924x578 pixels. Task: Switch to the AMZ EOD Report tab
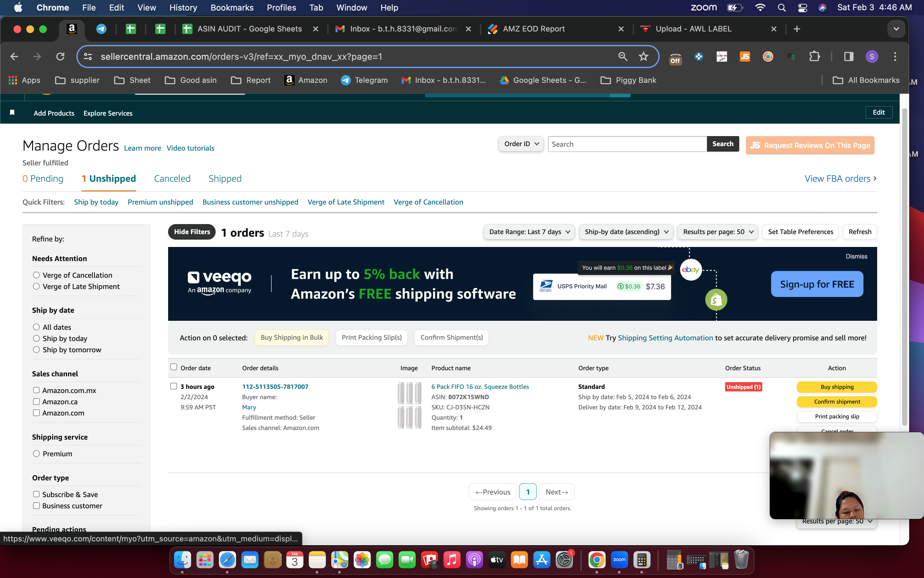(534, 29)
